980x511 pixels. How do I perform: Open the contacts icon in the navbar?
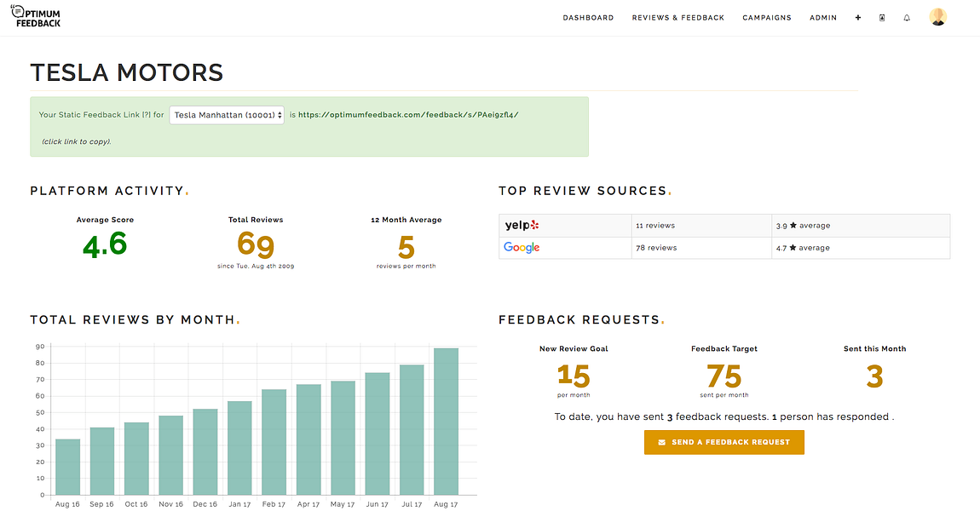pyautogui.click(x=882, y=17)
